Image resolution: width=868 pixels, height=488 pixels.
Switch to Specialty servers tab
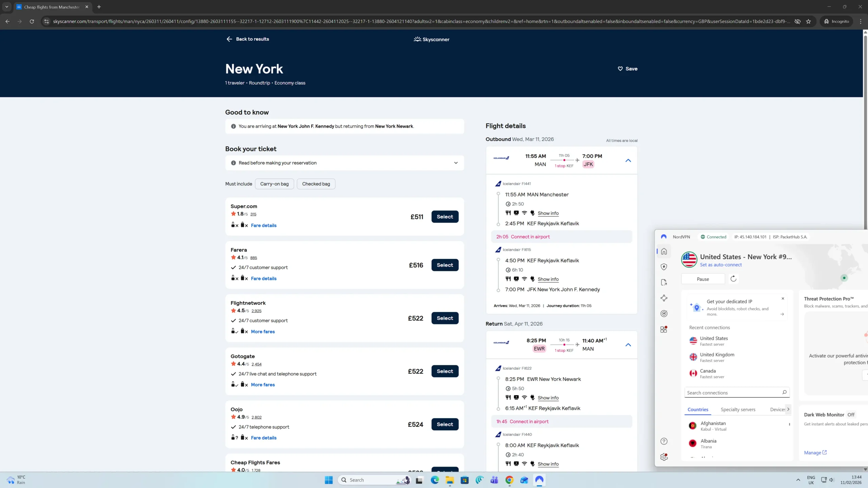click(x=738, y=410)
